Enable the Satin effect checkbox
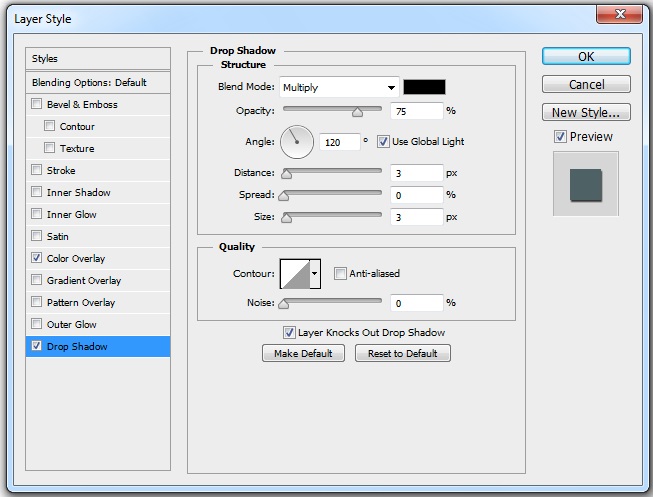The height and width of the screenshot is (497, 653). point(37,236)
